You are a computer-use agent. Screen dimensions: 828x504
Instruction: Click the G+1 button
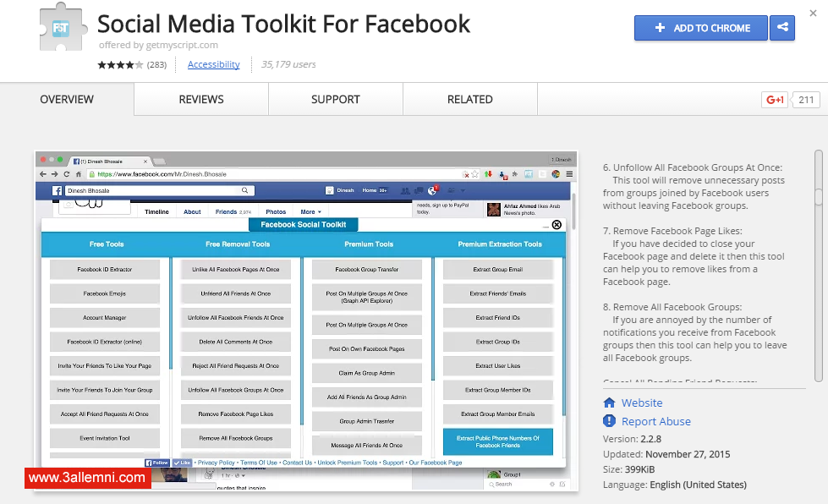[775, 100]
